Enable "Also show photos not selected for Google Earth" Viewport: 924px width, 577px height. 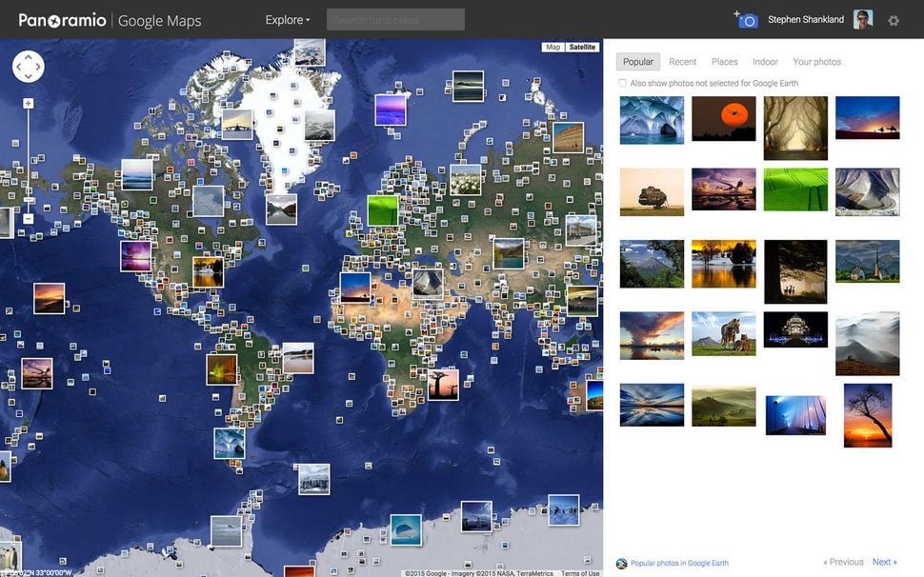click(624, 83)
